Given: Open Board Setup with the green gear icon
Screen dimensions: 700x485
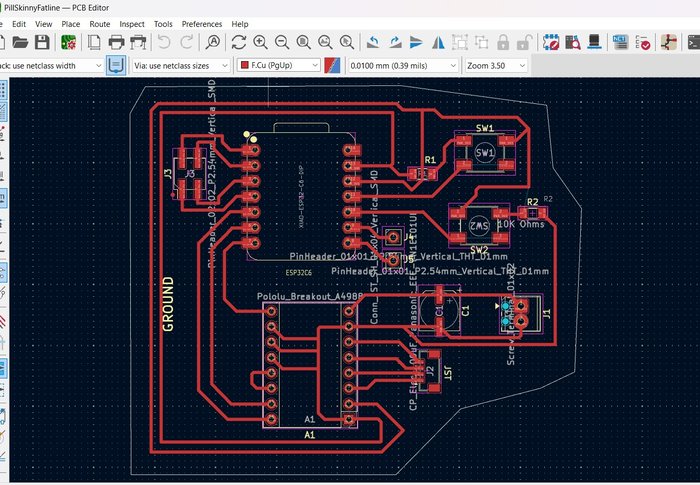Looking at the screenshot, I should pyautogui.click(x=68, y=42).
